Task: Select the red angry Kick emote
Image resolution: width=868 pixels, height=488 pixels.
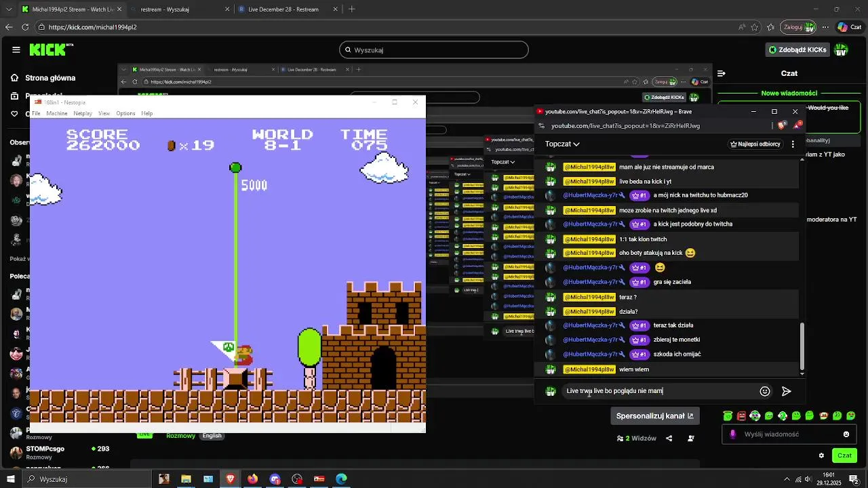Action: tap(741, 416)
